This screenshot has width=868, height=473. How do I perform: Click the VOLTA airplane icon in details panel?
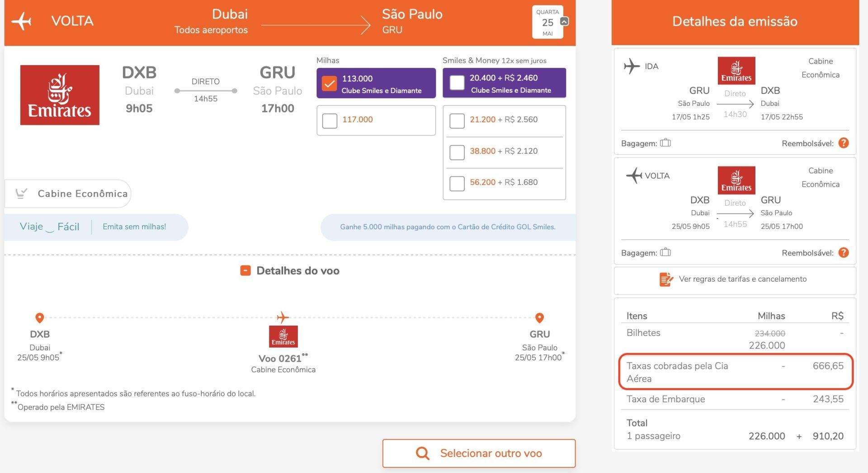[x=634, y=175]
